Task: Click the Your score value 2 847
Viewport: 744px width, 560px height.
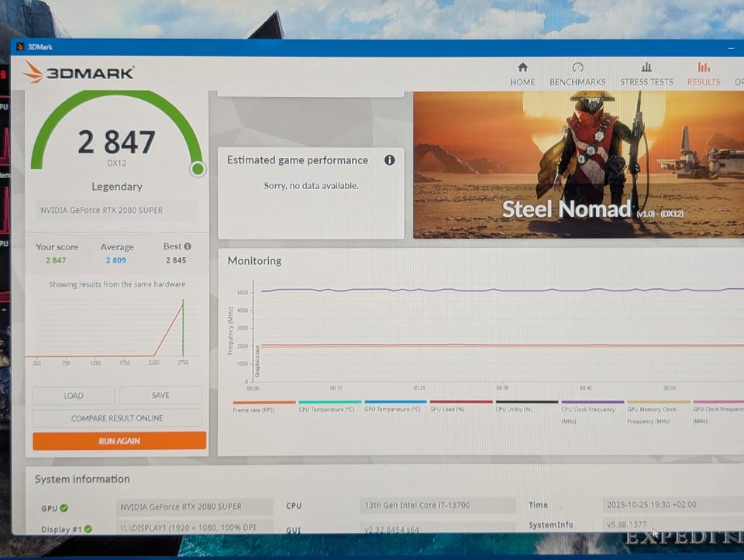Action: [56, 260]
